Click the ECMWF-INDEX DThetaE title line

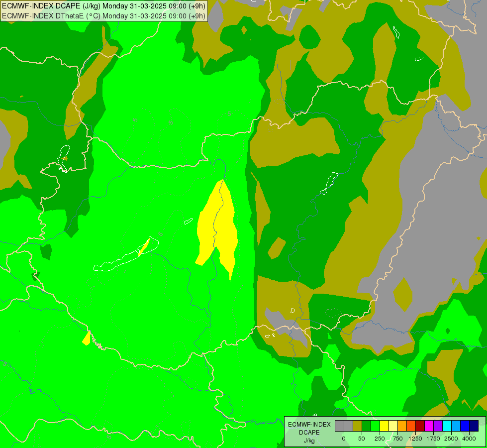point(103,16)
